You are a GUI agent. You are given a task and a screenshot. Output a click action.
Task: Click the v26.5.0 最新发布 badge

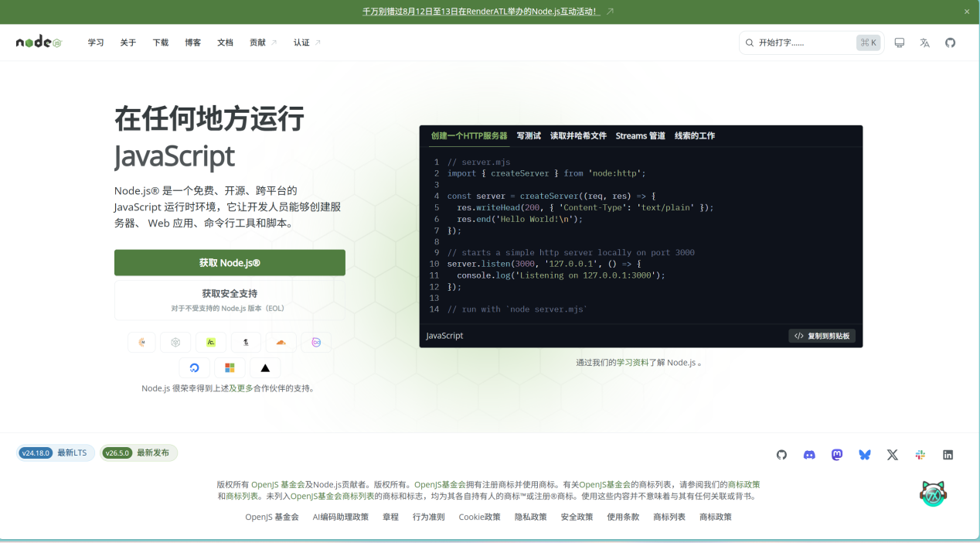coord(138,452)
